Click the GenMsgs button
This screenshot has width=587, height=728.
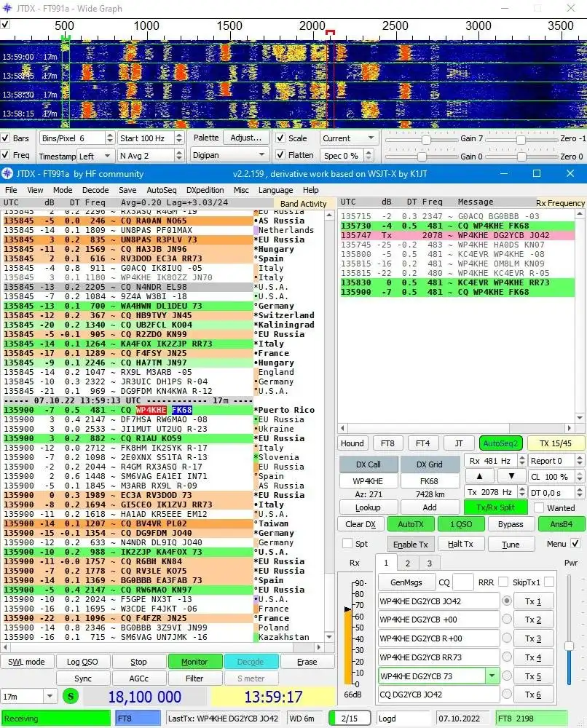(406, 582)
